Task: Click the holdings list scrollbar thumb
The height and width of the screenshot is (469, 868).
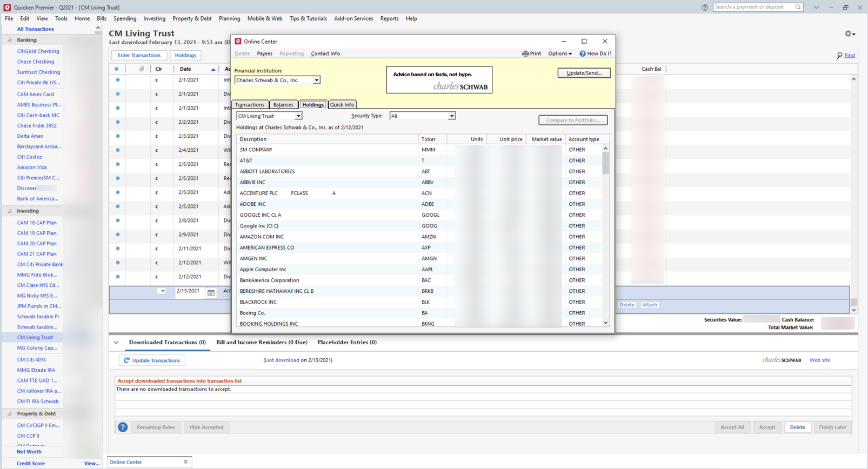Action: tap(605, 163)
